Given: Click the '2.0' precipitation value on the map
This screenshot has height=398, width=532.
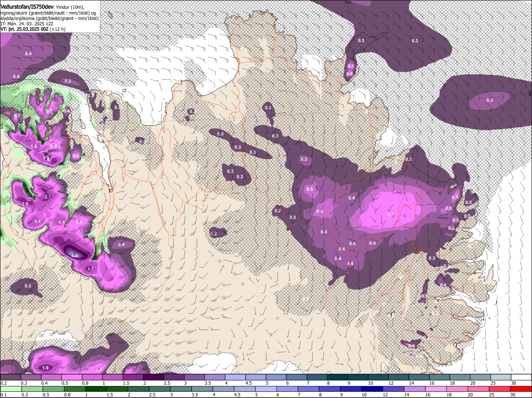Looking at the screenshot, I should pyautogui.click(x=25, y=204).
